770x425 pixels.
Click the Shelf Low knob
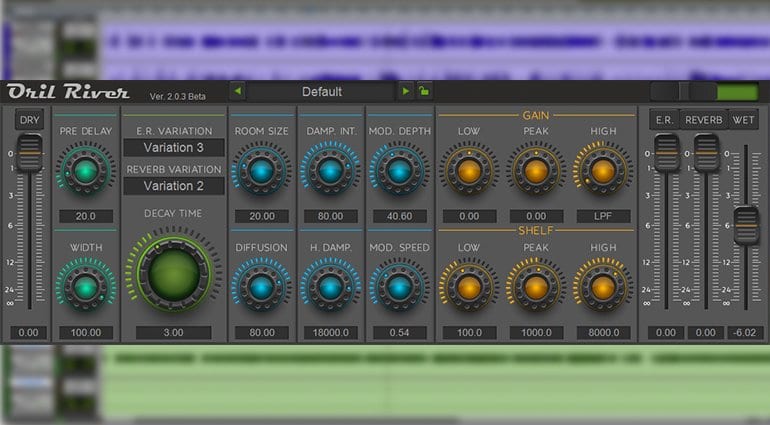[x=469, y=287]
